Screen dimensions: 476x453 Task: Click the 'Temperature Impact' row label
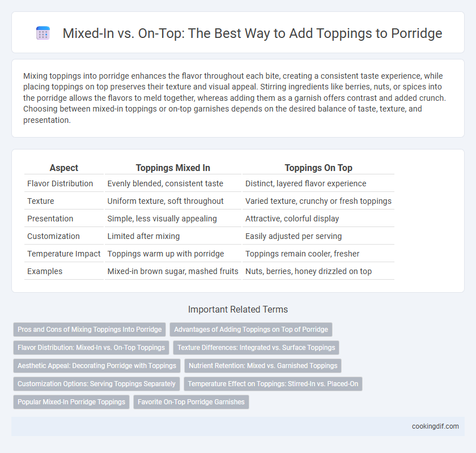(x=63, y=254)
